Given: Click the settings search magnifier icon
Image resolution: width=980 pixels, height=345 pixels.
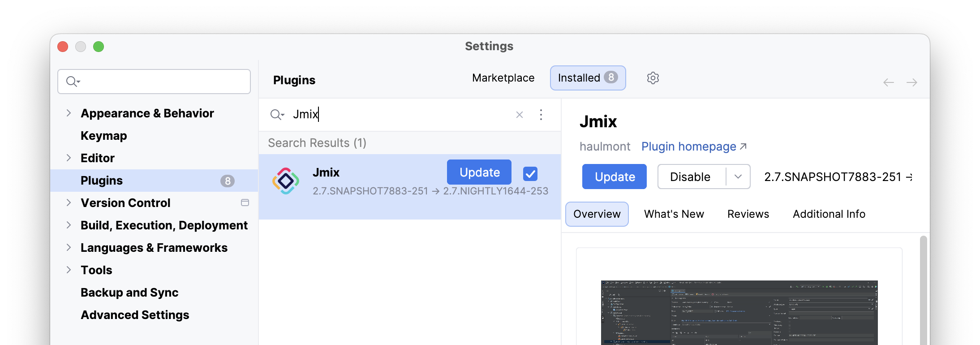Looking at the screenshot, I should pos(73,82).
